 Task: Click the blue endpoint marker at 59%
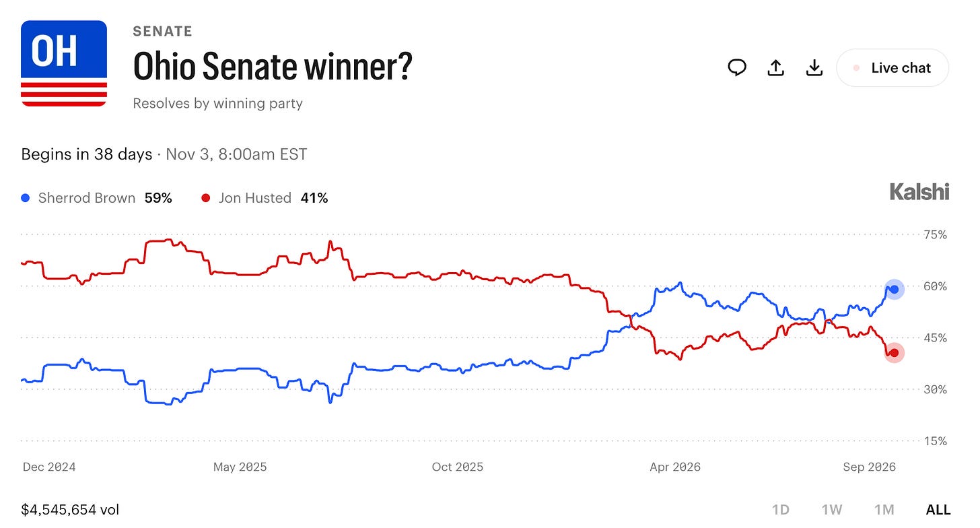(x=894, y=290)
